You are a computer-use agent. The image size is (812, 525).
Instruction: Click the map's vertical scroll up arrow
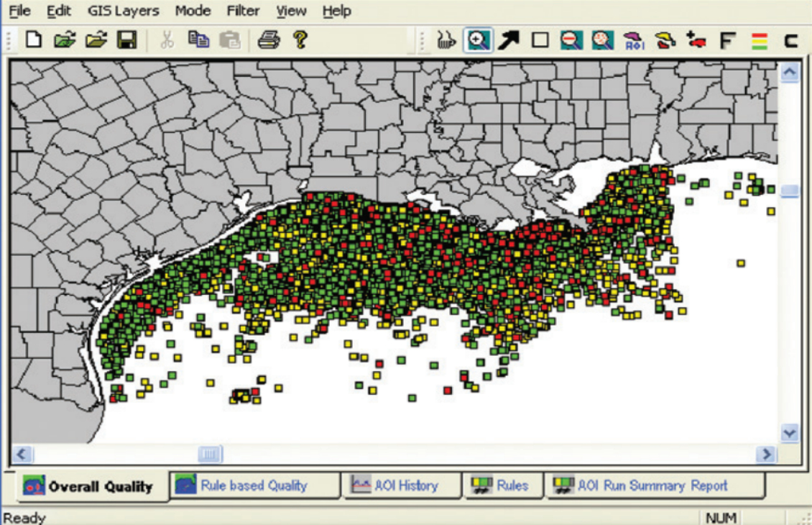[790, 73]
